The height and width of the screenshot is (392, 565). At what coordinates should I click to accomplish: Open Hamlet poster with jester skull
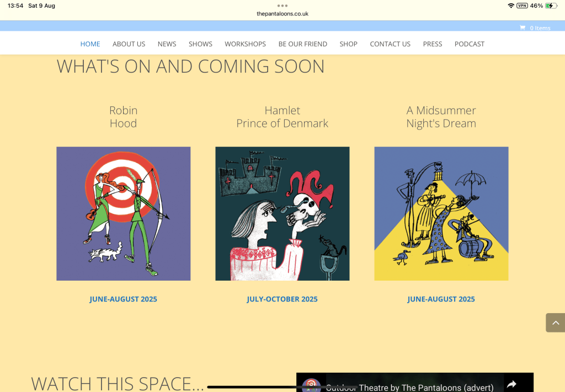point(282,213)
